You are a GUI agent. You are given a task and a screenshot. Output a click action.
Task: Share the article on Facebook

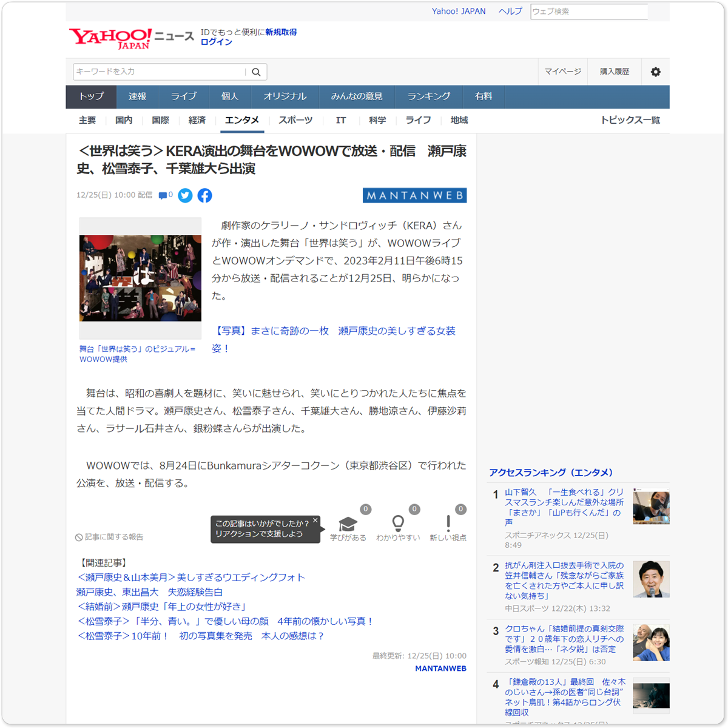(x=204, y=195)
